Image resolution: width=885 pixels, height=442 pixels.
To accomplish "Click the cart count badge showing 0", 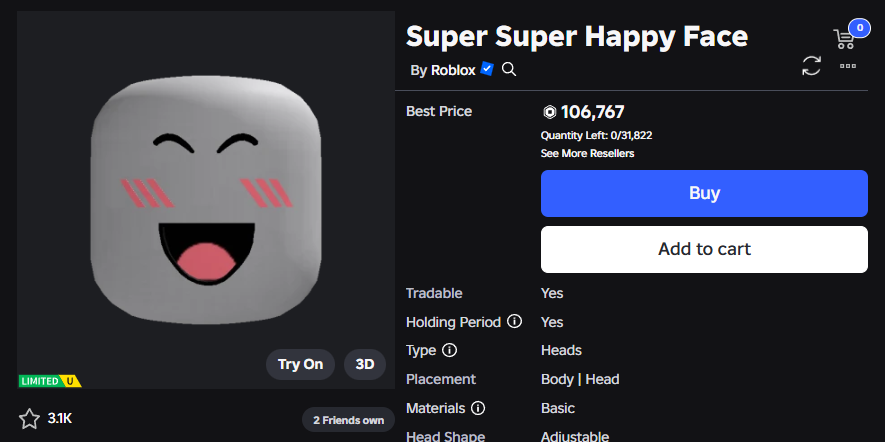I will tap(860, 27).
